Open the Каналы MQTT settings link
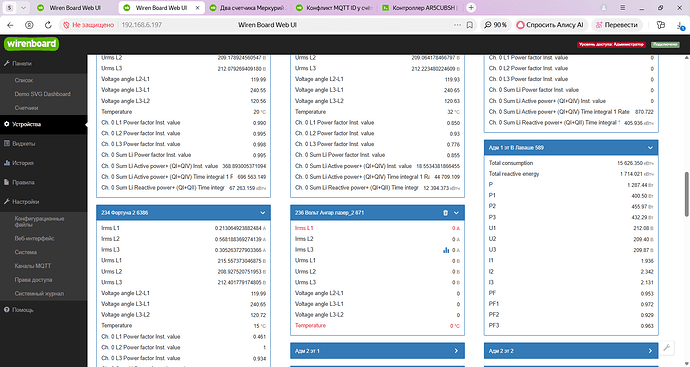The image size is (690, 367). tap(33, 266)
